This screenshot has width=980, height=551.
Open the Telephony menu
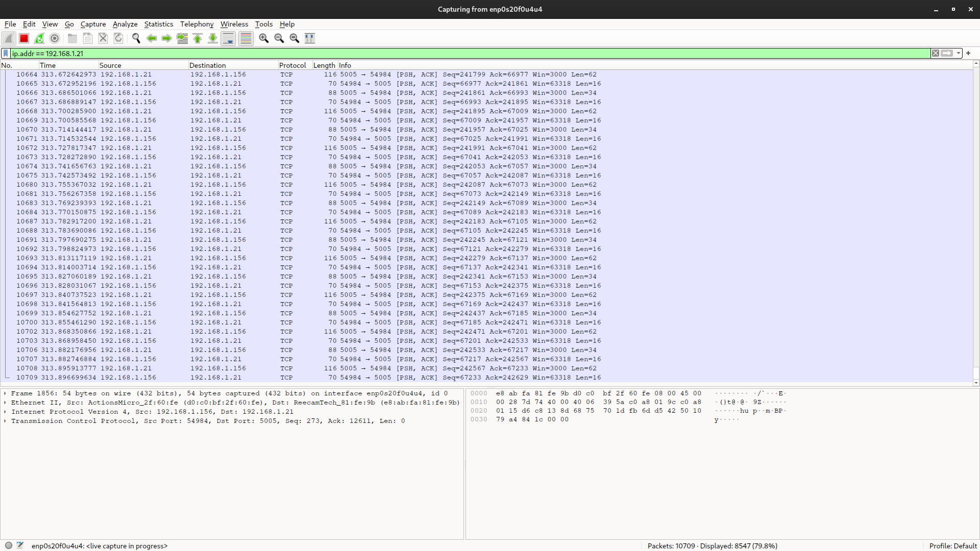click(197, 24)
